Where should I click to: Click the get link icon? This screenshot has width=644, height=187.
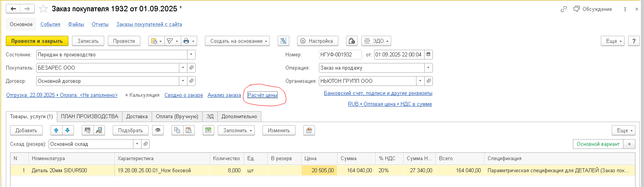[563, 9]
